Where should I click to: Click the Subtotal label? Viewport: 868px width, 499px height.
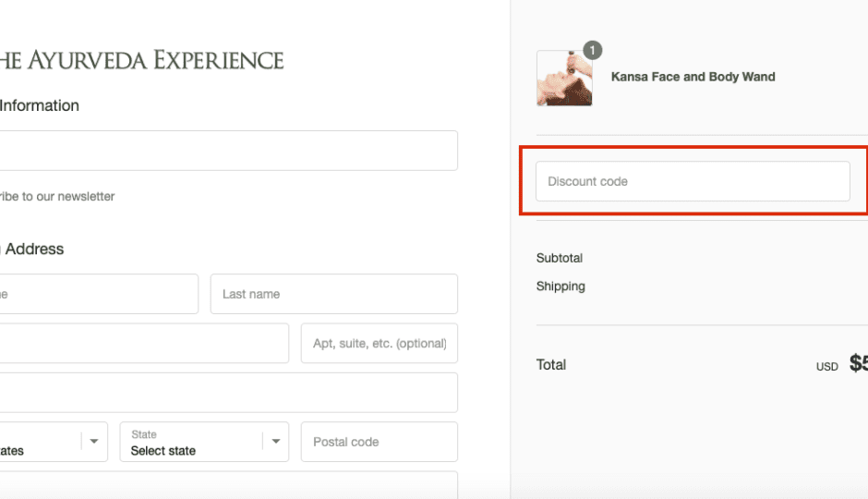559,258
